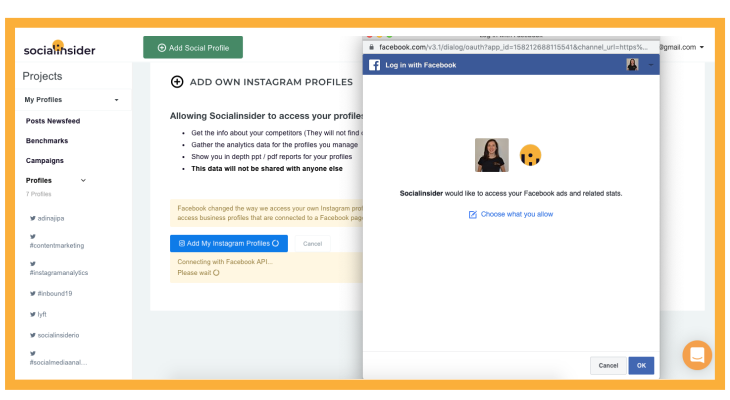Open the #inbound19 profile

[55, 293]
